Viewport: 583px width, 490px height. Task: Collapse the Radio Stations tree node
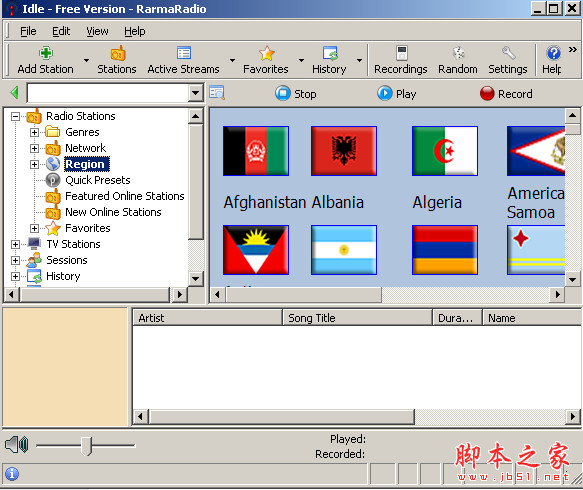point(15,117)
